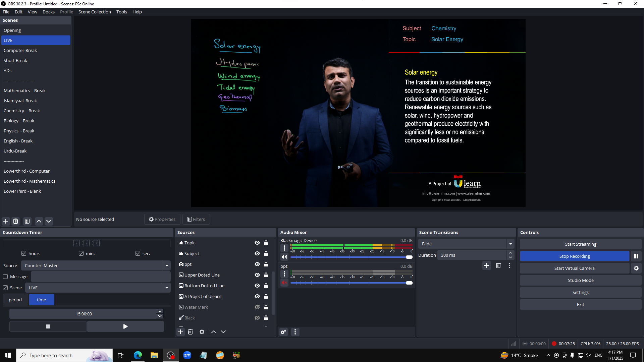The image size is (644, 362).
Task: Click the Message text input field
Action: (x=101, y=277)
